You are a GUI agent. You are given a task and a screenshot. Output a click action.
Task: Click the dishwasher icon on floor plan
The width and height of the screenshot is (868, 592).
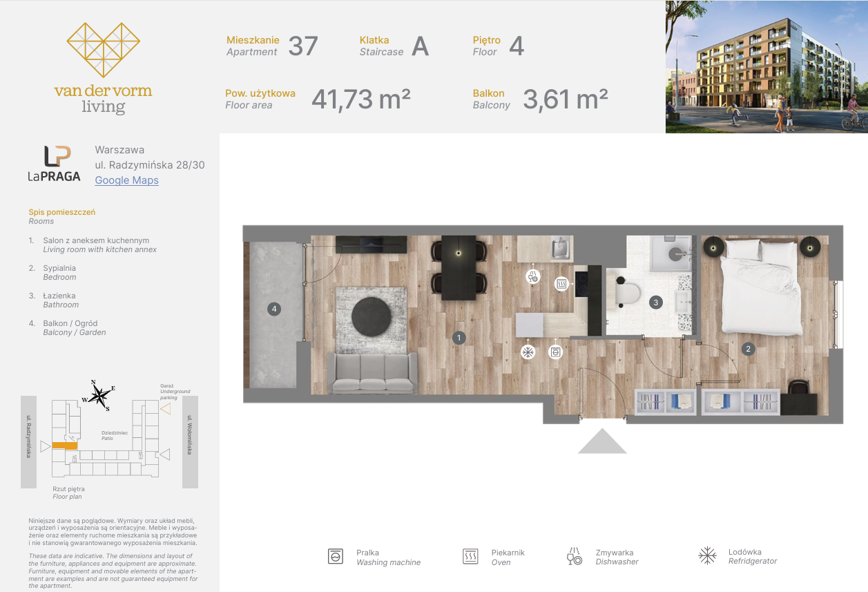coord(533,278)
